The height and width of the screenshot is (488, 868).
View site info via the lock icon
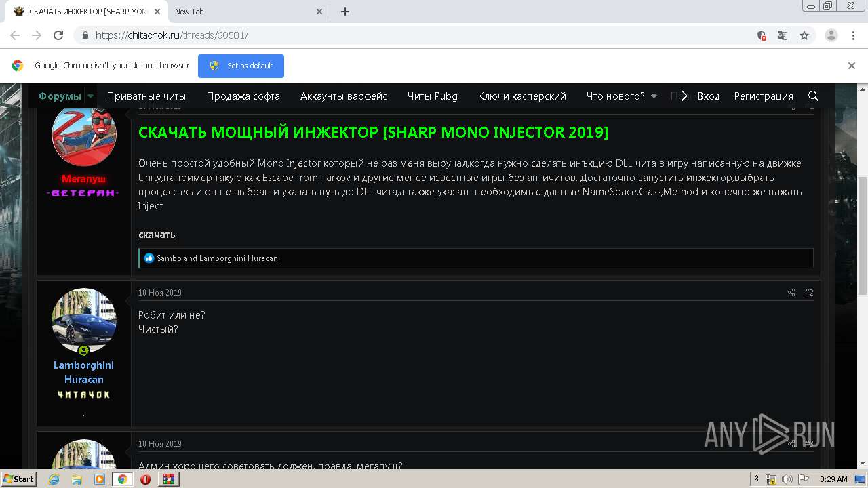point(85,35)
